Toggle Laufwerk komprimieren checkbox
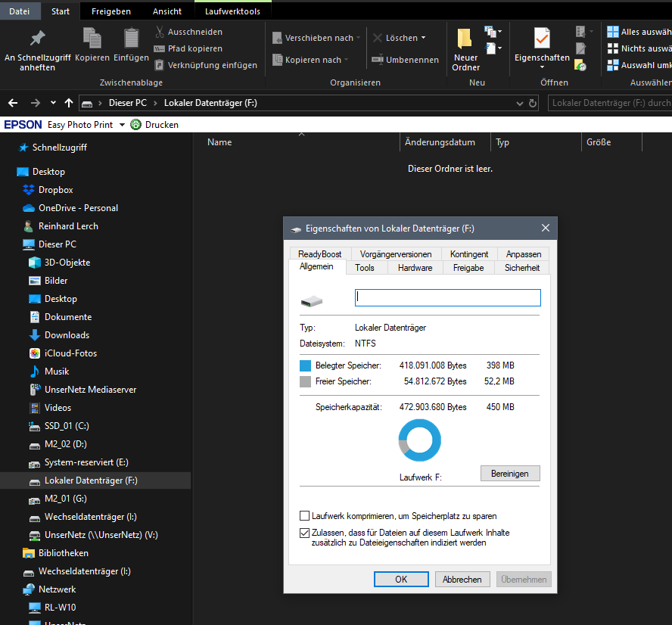 coord(304,515)
